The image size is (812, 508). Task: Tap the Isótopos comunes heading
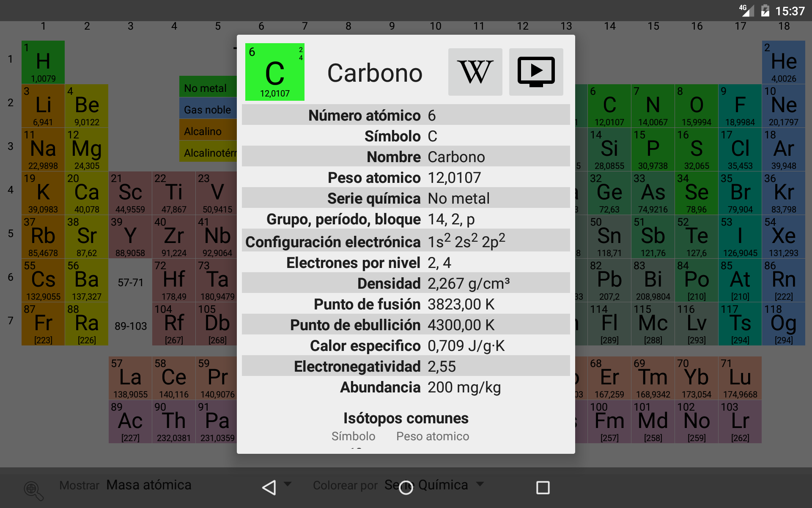406,418
